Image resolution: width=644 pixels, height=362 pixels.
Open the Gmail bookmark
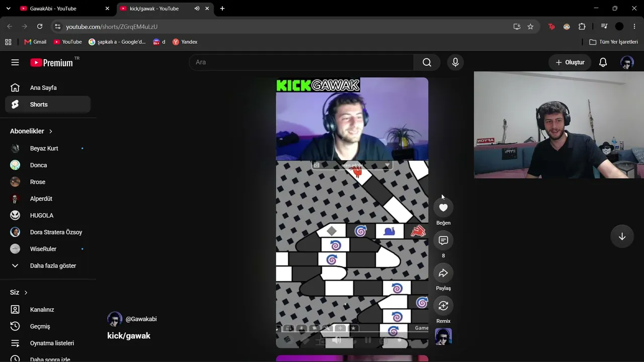click(x=35, y=42)
